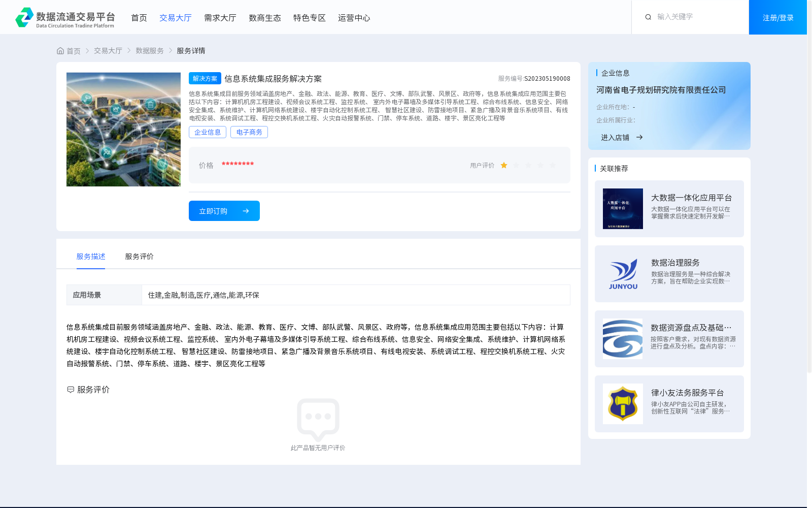Click the masked price asterisks

(238, 164)
